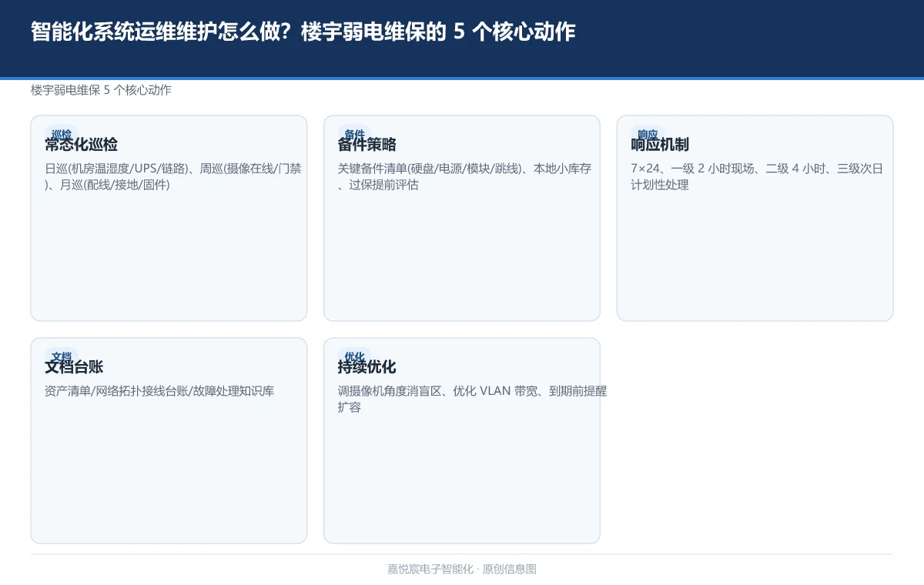Click the description starting with 7×24、一级 2 小时现场
Screen dimensions: 924x585
pyautogui.click(x=757, y=177)
